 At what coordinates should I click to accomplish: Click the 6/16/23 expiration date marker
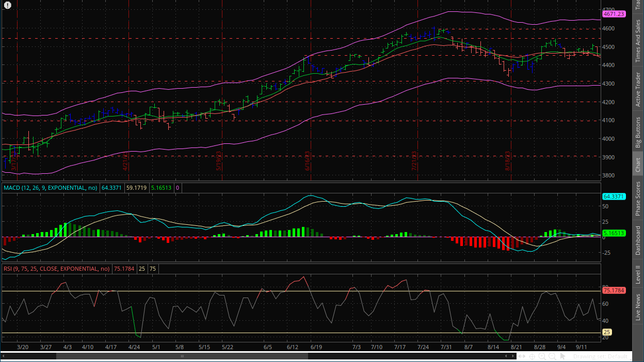pyautogui.click(x=307, y=161)
